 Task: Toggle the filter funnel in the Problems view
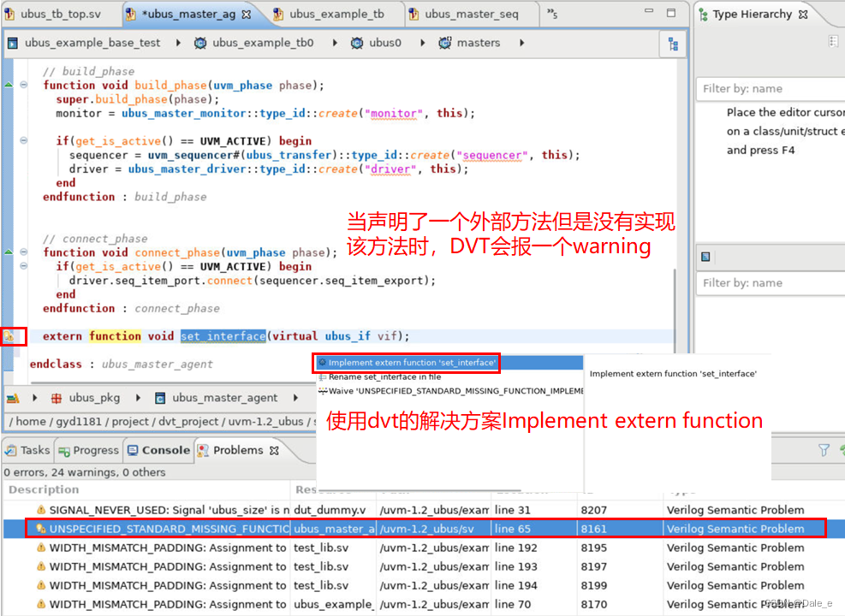click(x=823, y=450)
